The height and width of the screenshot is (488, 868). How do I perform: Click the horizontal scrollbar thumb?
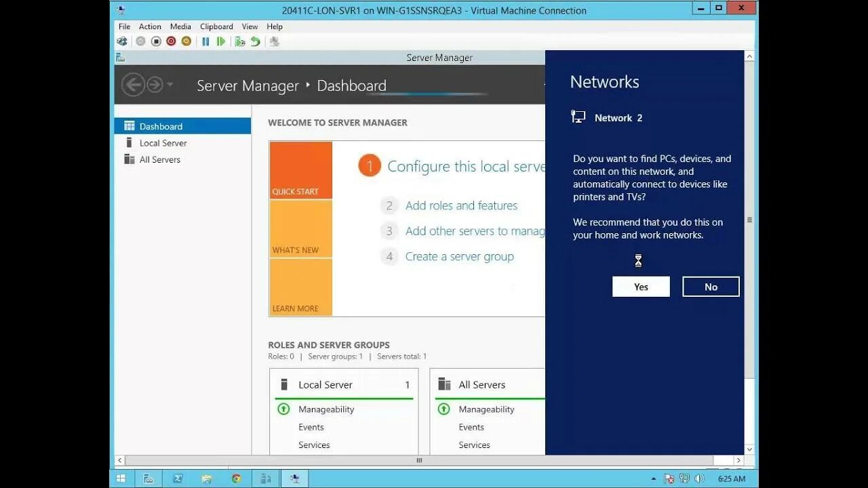click(x=419, y=460)
